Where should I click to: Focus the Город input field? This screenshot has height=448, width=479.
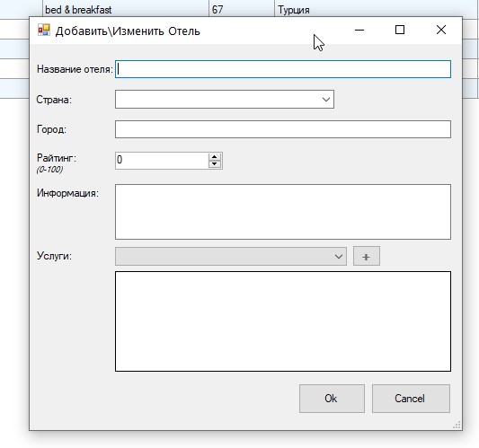coord(283,129)
